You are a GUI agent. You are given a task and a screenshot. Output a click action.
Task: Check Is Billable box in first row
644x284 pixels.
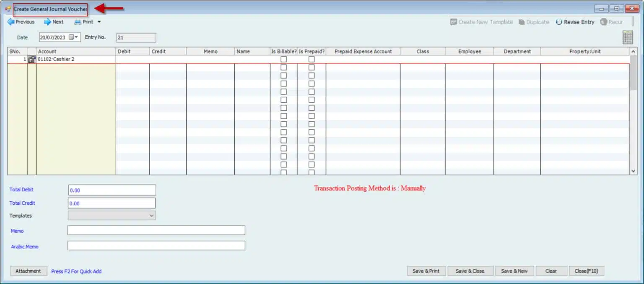(x=283, y=60)
